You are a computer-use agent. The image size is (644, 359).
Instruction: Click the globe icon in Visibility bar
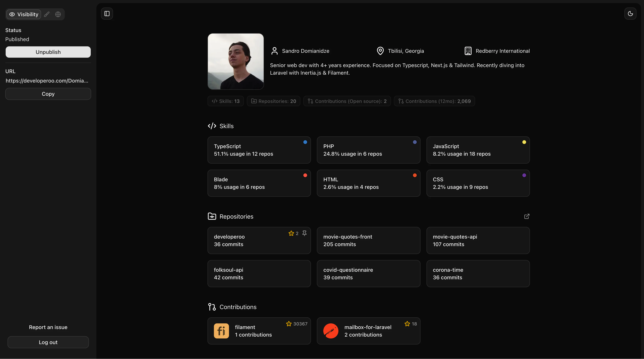pos(58,14)
